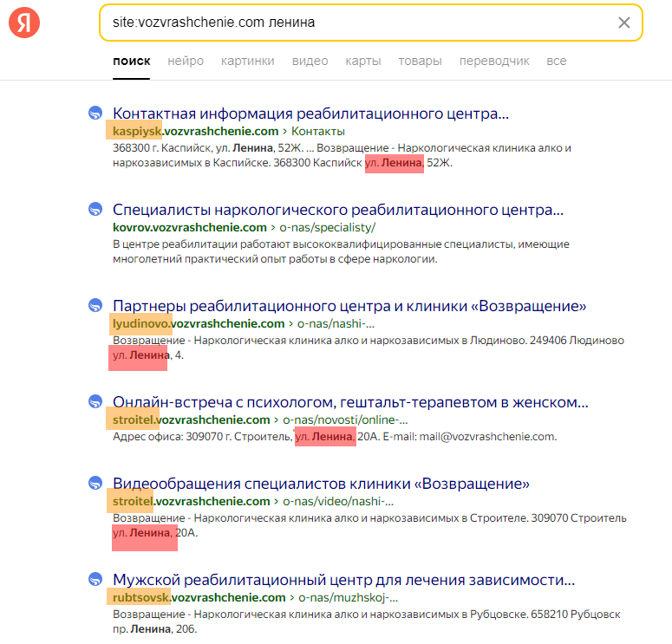Open «Контактная информация реабилитационного центра» result
This screenshot has height=644, width=672.
[310, 114]
